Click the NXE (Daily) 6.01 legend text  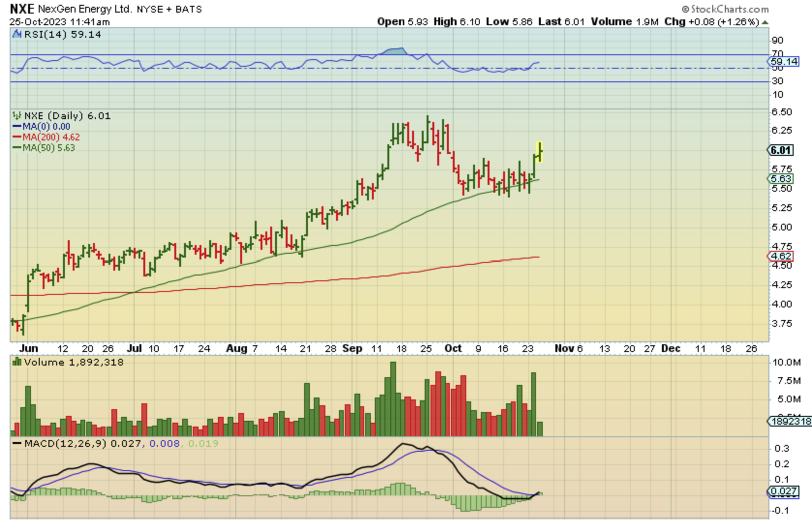[67, 116]
